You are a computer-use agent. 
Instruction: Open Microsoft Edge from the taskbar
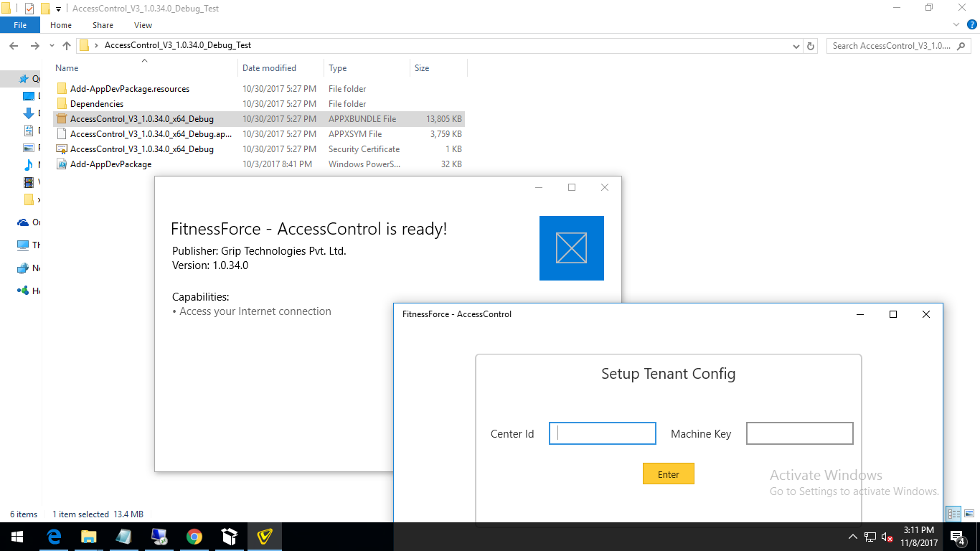pos(54,537)
